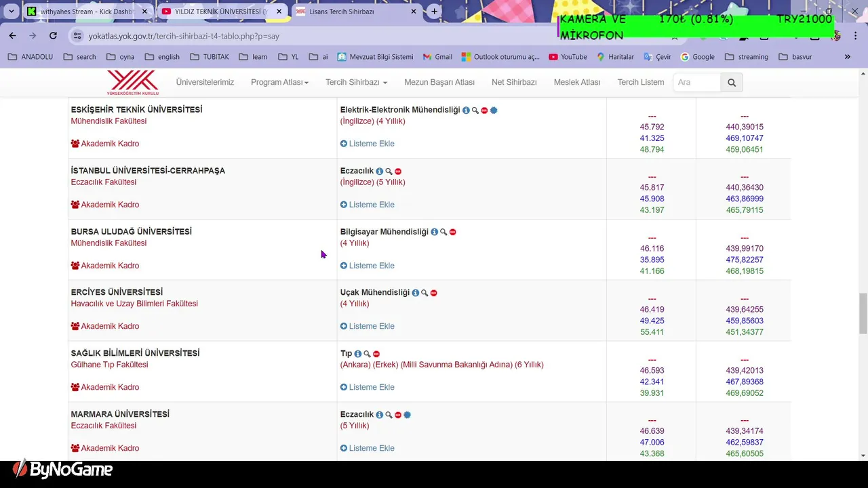This screenshot has width=868, height=488.
Task: Open Haritalar bookmark
Action: click(x=615, y=57)
